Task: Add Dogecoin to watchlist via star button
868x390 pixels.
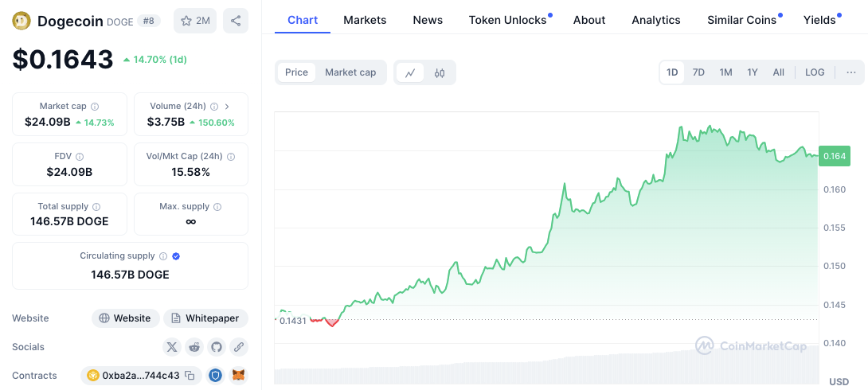Action: pos(195,21)
